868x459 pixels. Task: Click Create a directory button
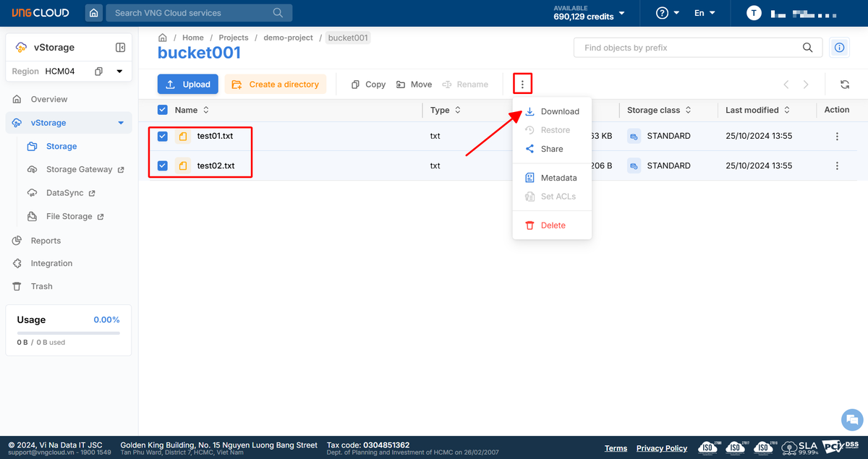[x=276, y=85]
